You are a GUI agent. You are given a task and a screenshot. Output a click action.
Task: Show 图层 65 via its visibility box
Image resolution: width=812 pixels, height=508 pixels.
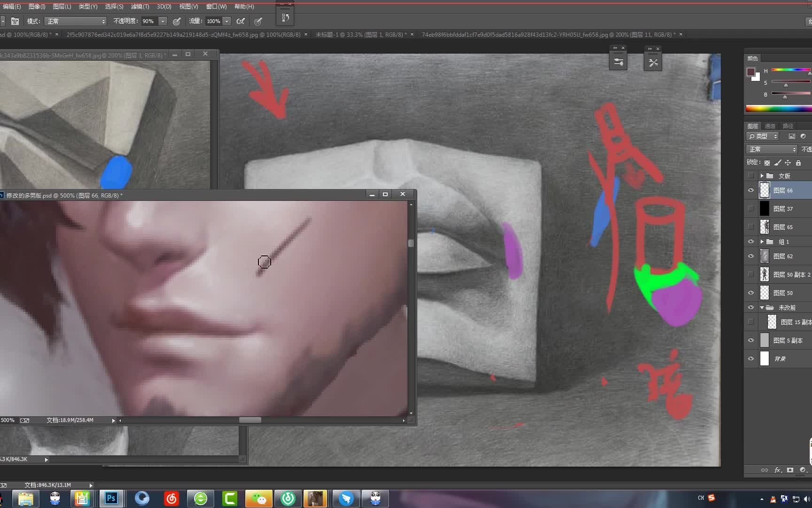tap(751, 227)
